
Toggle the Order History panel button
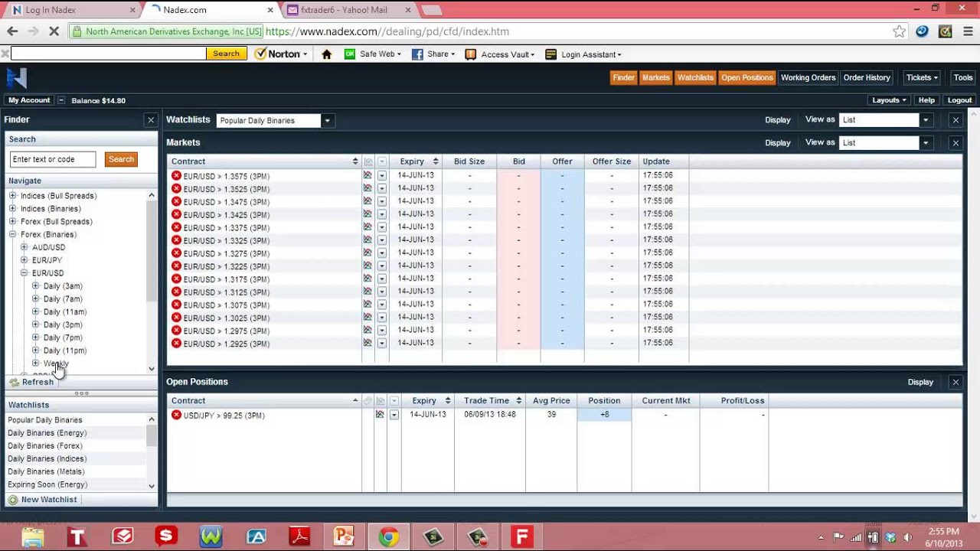[867, 77]
